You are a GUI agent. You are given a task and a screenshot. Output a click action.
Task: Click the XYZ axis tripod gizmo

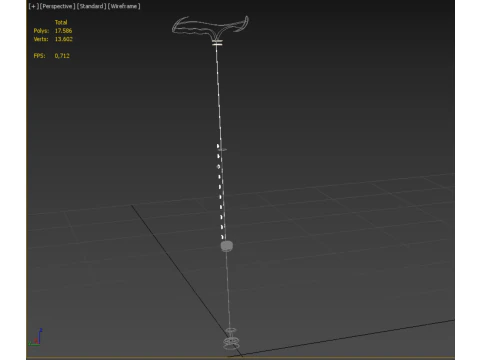point(35,337)
